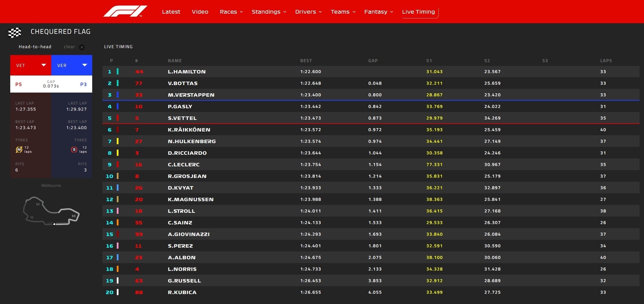
Task: Click Vettel's S2 time 34.269
Action: [492, 118]
